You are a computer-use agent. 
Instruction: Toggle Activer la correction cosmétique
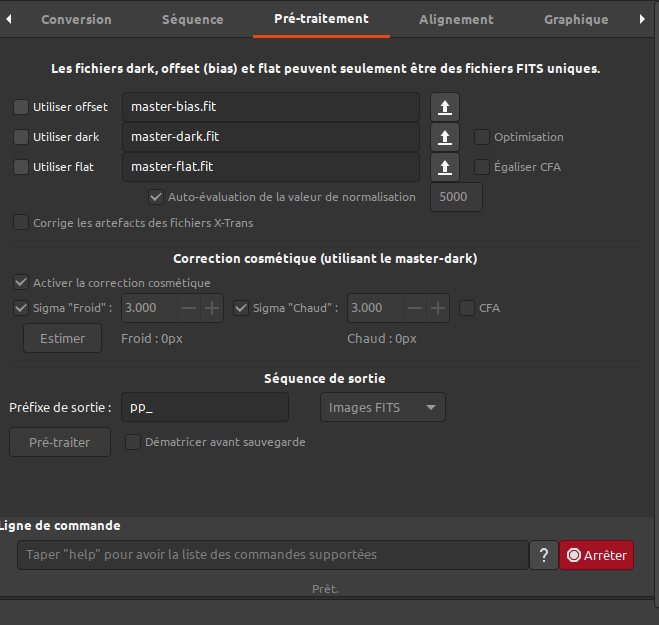pyautogui.click(x=21, y=283)
